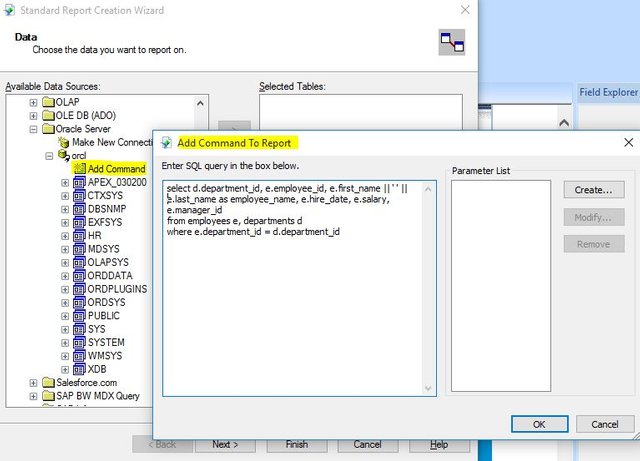Screen dimensions: 640x461
Task: Select the XDB schema icon
Action: click(79, 369)
